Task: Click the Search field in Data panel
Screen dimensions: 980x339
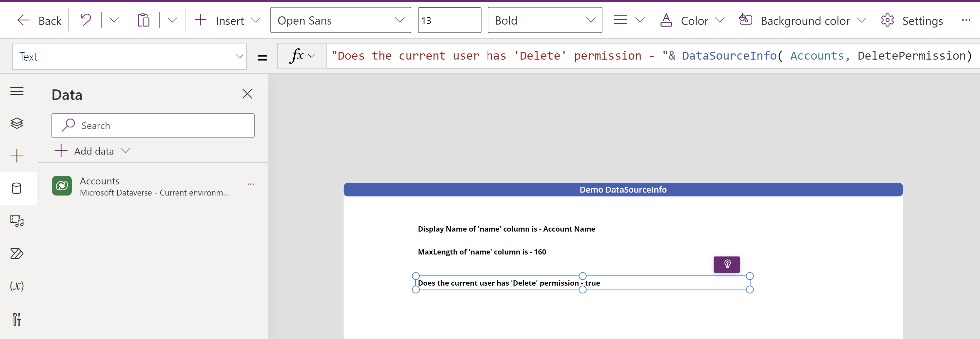Action: pyautogui.click(x=153, y=125)
